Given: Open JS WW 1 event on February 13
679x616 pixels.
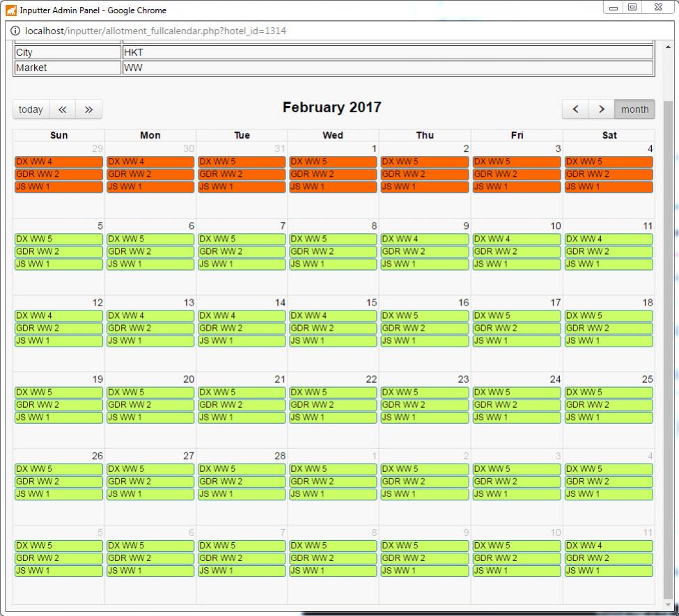Looking at the screenshot, I should tap(150, 340).
